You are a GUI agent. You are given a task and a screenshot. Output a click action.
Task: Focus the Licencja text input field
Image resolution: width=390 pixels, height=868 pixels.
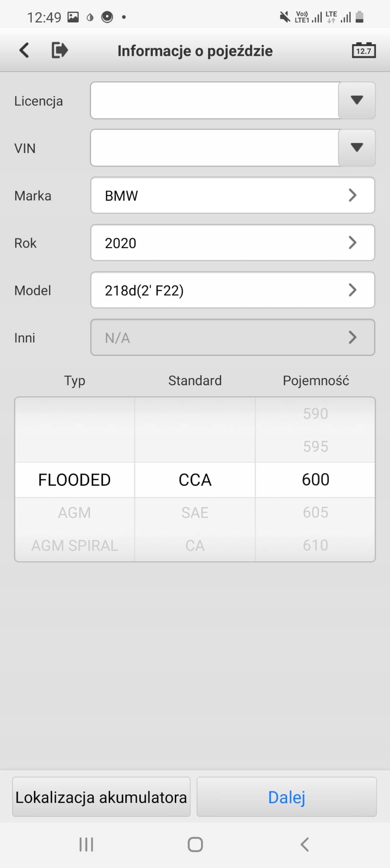point(214,100)
